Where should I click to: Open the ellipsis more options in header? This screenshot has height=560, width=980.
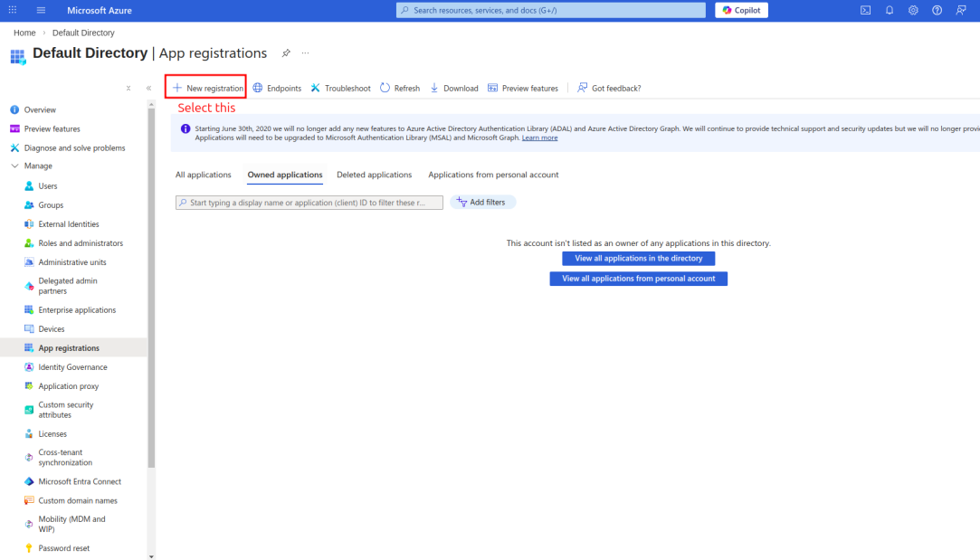click(x=305, y=53)
